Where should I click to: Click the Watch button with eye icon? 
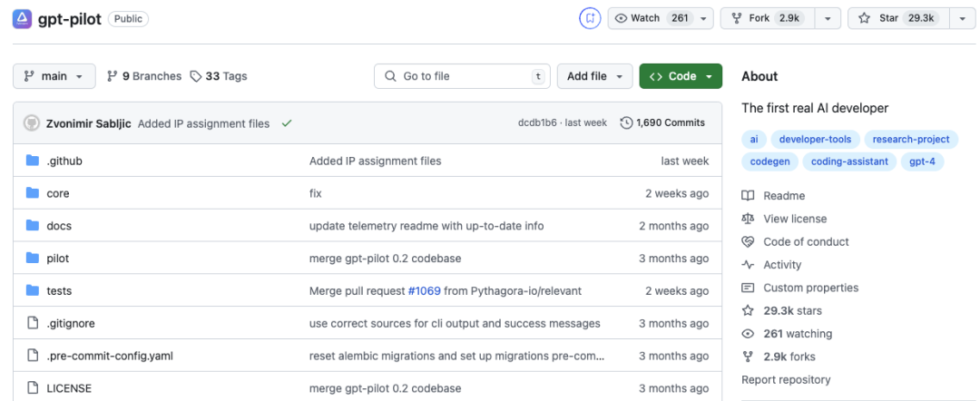[x=652, y=18]
